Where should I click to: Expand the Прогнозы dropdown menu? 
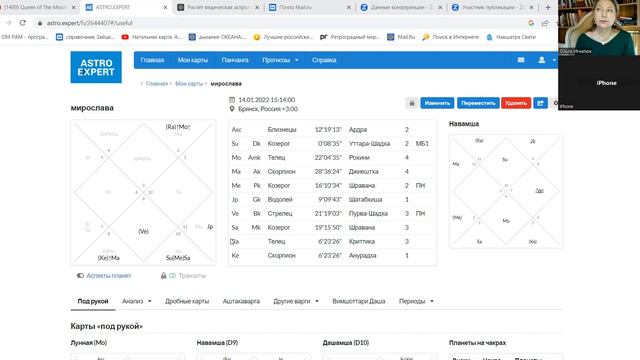coord(280,60)
